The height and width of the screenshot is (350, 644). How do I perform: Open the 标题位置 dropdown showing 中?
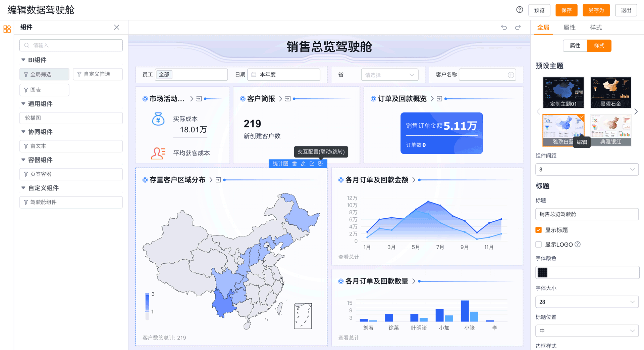tap(587, 331)
